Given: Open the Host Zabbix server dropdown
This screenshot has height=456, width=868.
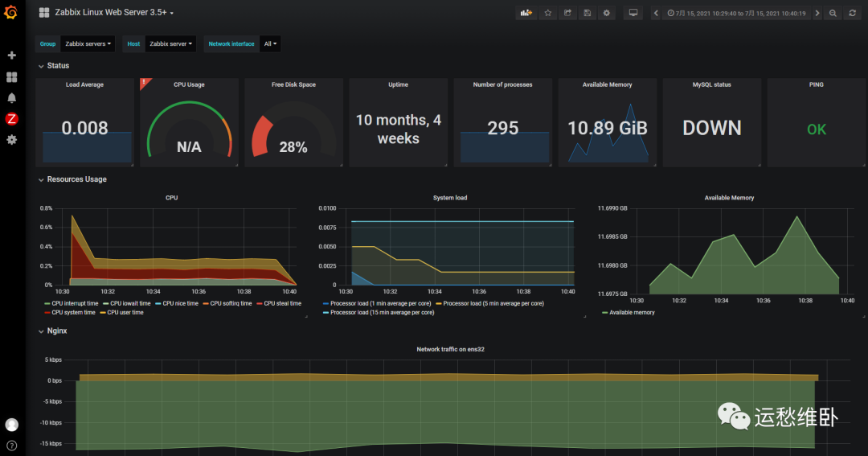Looking at the screenshot, I should click(171, 44).
